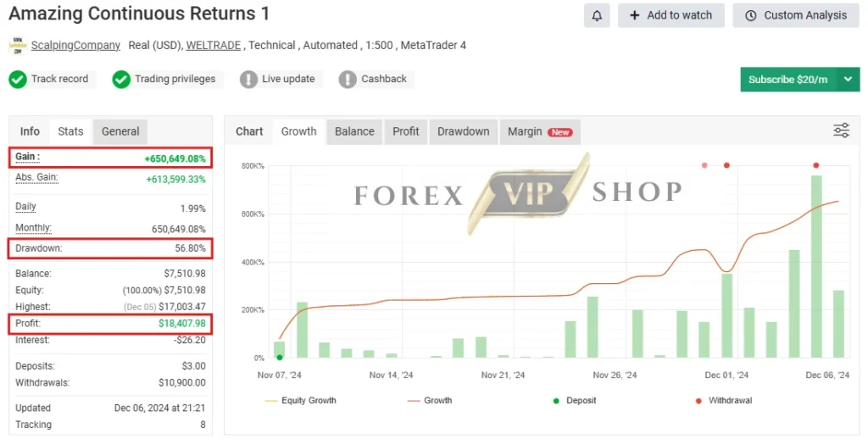Click the Live update label
Image resolution: width=868 pixels, height=439 pixels.
click(288, 79)
